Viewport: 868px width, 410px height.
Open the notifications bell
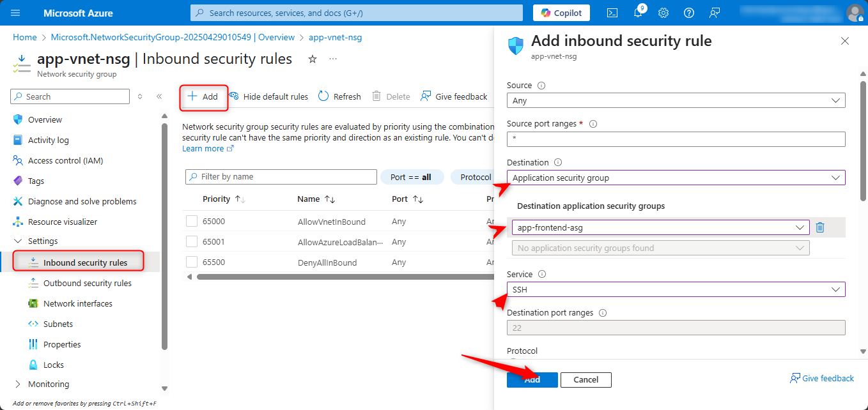638,13
